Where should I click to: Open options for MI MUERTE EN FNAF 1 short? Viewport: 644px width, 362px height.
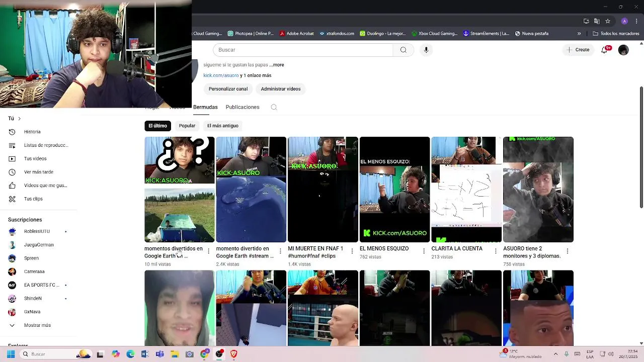[352, 251]
